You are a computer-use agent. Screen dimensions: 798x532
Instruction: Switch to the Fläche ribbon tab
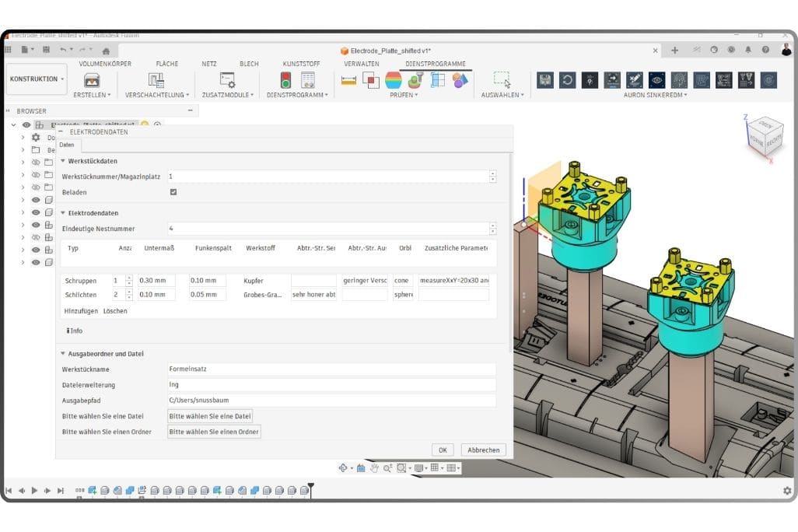167,64
